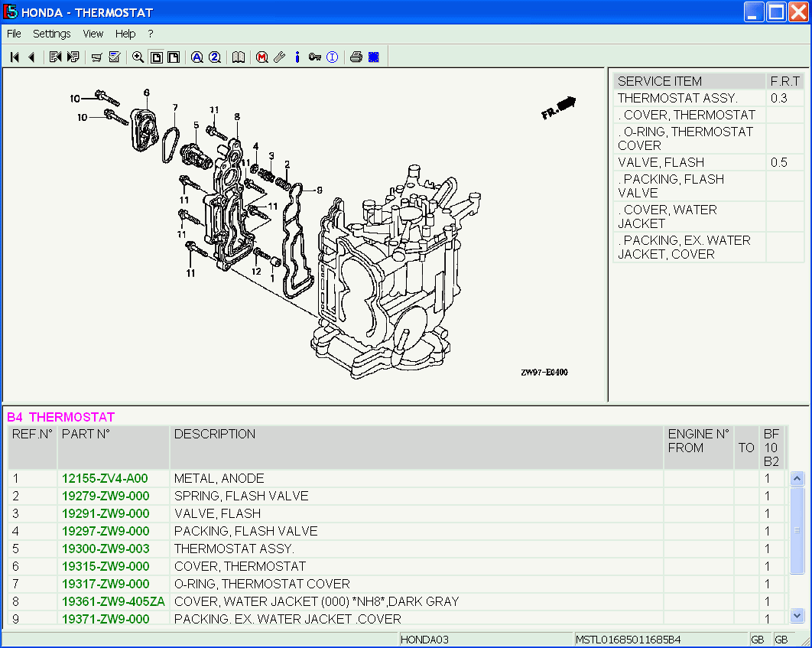This screenshot has height=648, width=812.
Task: Click down arrow of parts list scrollbar
Action: (797, 615)
